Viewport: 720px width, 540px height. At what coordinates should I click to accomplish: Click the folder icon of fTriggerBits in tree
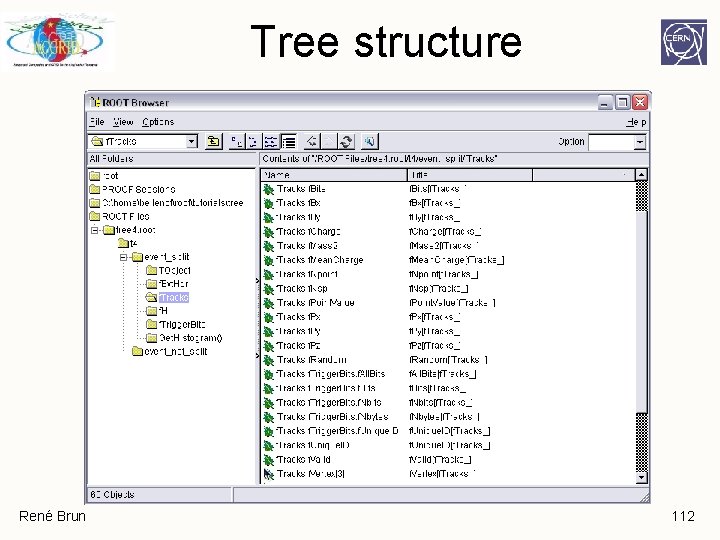pos(151,325)
